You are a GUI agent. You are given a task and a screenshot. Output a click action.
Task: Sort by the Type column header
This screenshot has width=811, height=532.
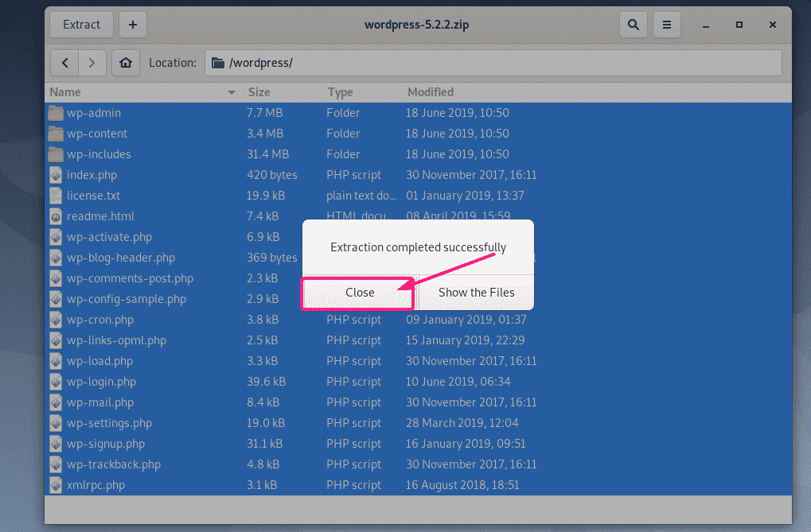point(362,92)
